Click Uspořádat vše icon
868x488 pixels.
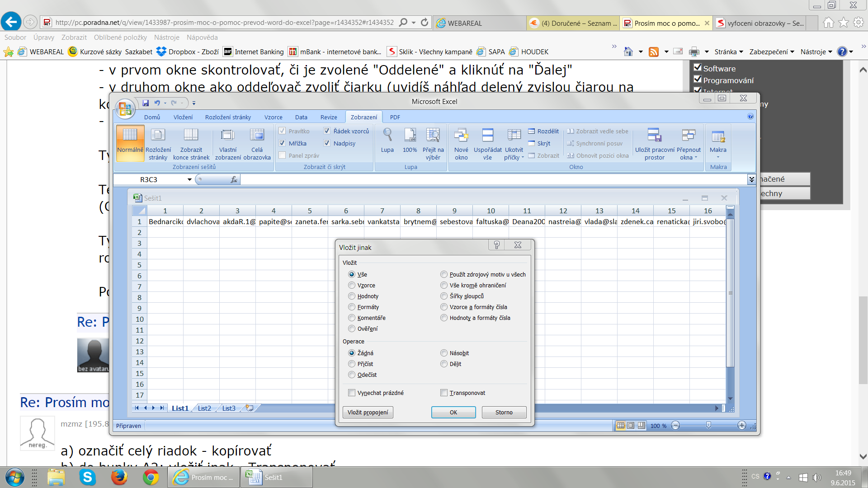487,135
